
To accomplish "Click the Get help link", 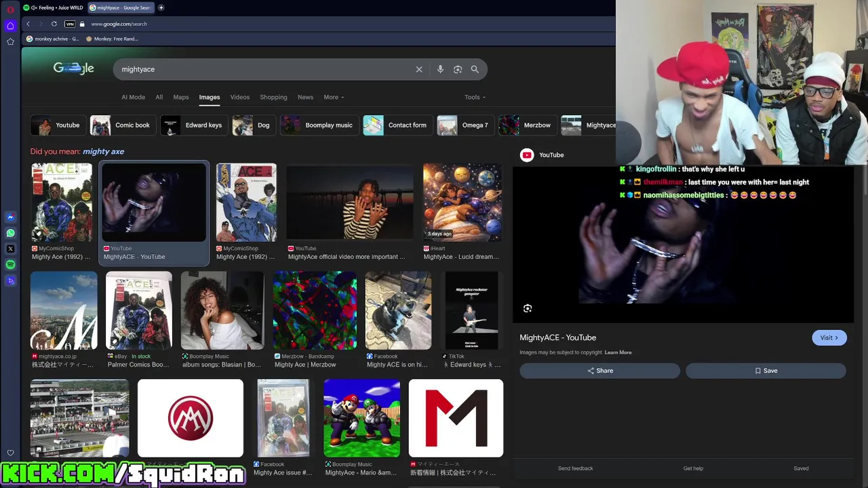I will (x=693, y=468).
